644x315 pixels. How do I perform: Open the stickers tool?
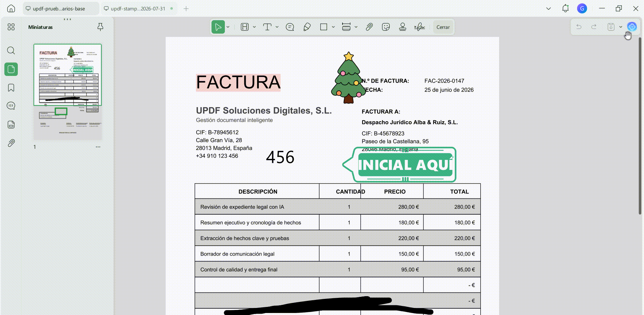[386, 27]
